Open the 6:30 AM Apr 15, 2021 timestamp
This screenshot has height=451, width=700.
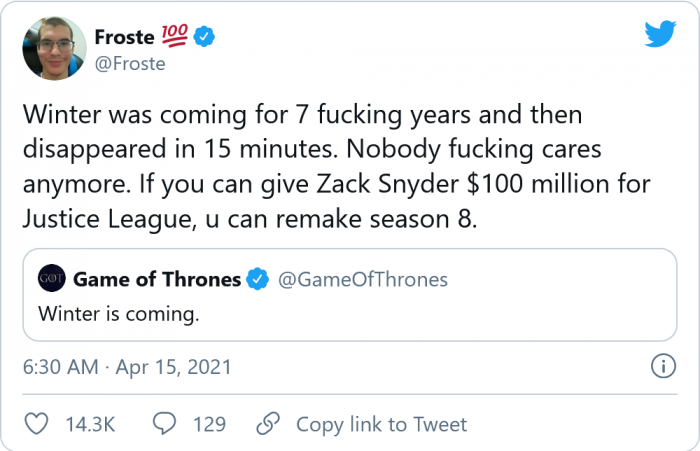click(x=127, y=367)
